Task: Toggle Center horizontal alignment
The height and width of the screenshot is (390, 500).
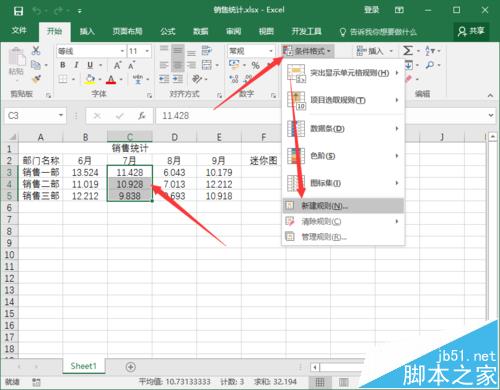Action: 178,65
